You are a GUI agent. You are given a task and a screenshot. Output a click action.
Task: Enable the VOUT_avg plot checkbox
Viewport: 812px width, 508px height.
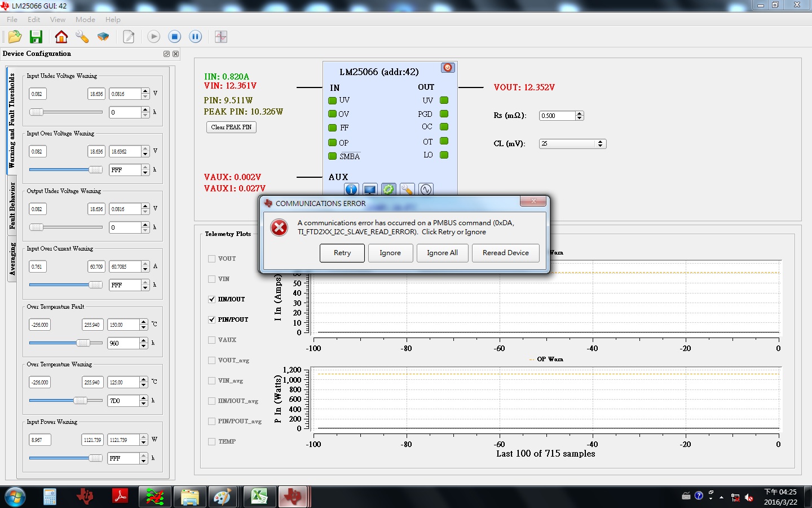[x=212, y=360]
